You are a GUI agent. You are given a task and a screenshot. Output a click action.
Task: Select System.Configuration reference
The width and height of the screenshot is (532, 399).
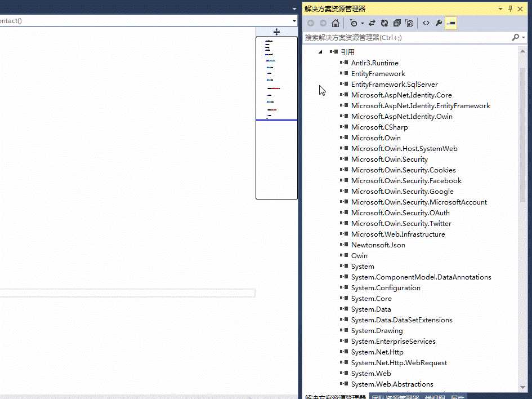coord(386,287)
